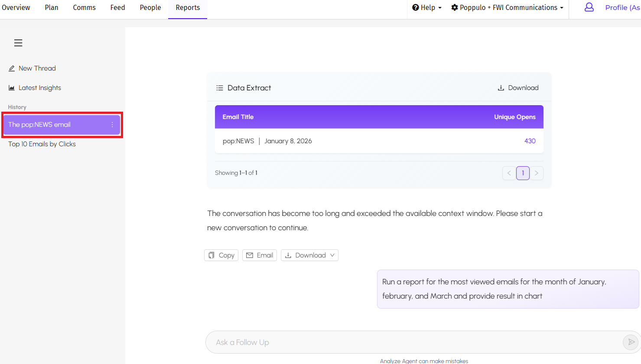
Task: Click the send message arrow icon
Action: pyautogui.click(x=631, y=342)
